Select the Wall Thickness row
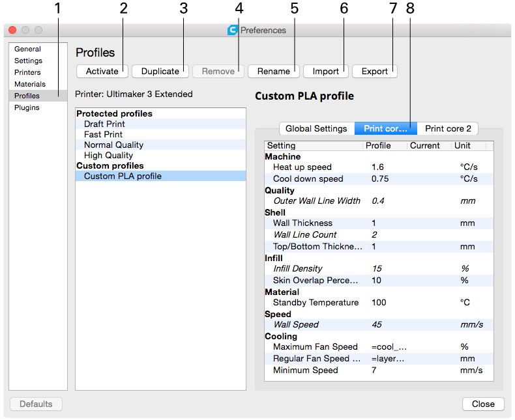 379,223
